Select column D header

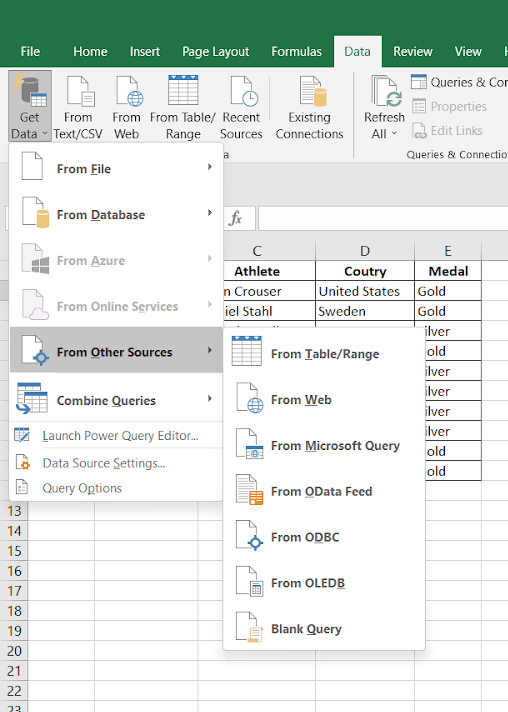pyautogui.click(x=365, y=251)
